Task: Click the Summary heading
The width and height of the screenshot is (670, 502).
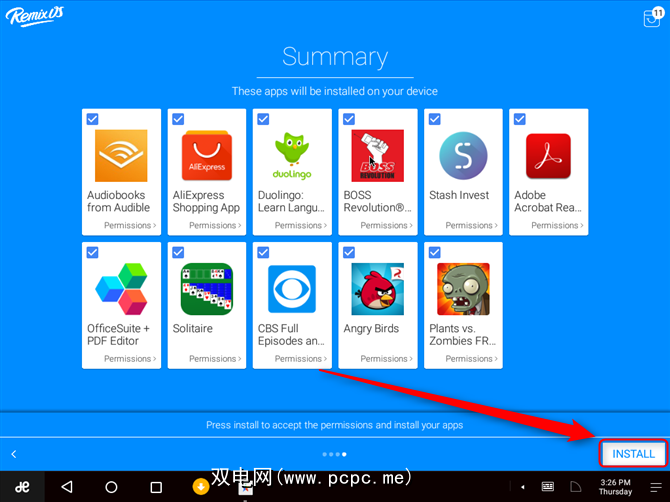Action: coord(335,57)
